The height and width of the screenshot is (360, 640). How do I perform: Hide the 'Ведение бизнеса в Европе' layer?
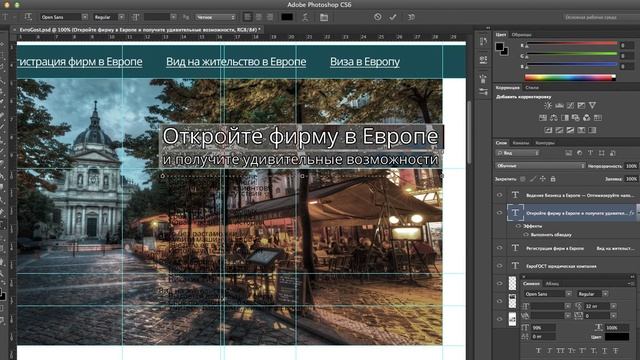(x=500, y=195)
